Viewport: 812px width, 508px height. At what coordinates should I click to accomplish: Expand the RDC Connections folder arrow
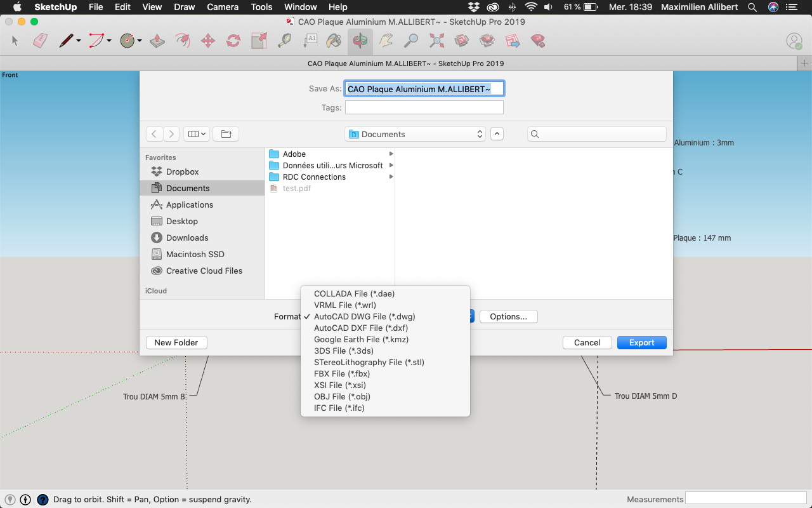coord(391,177)
